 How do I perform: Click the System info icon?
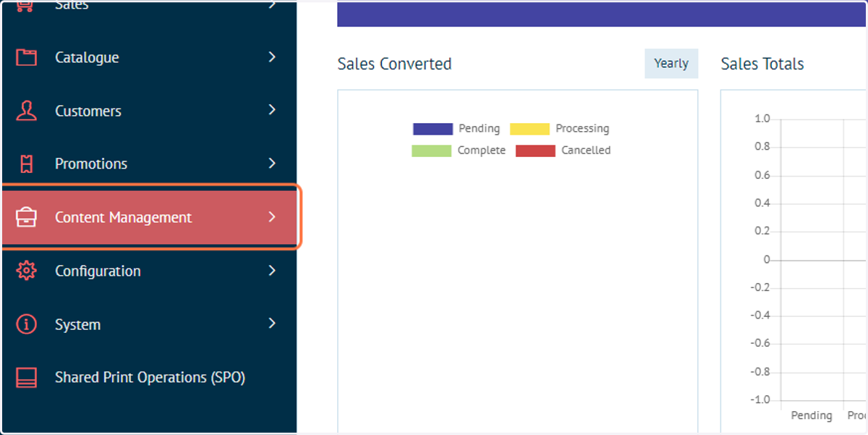tap(27, 324)
